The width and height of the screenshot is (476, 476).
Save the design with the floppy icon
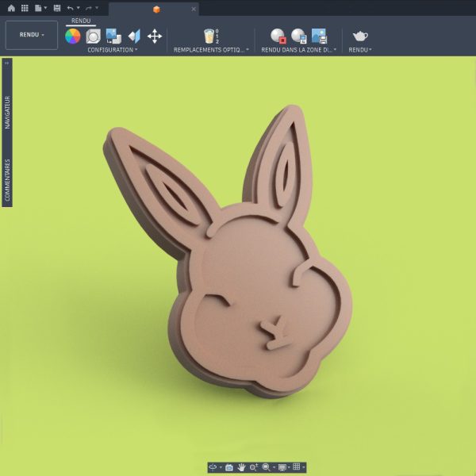tap(57, 8)
